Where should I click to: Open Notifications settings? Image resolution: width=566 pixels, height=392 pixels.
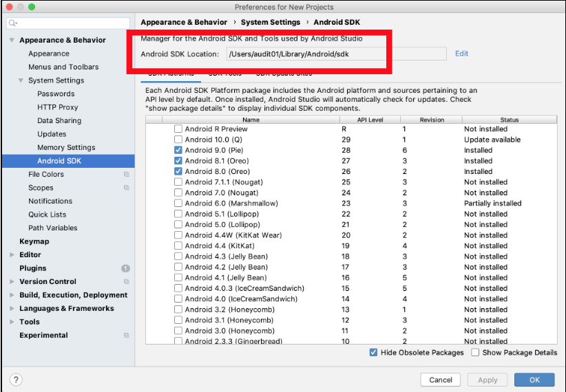pos(50,201)
